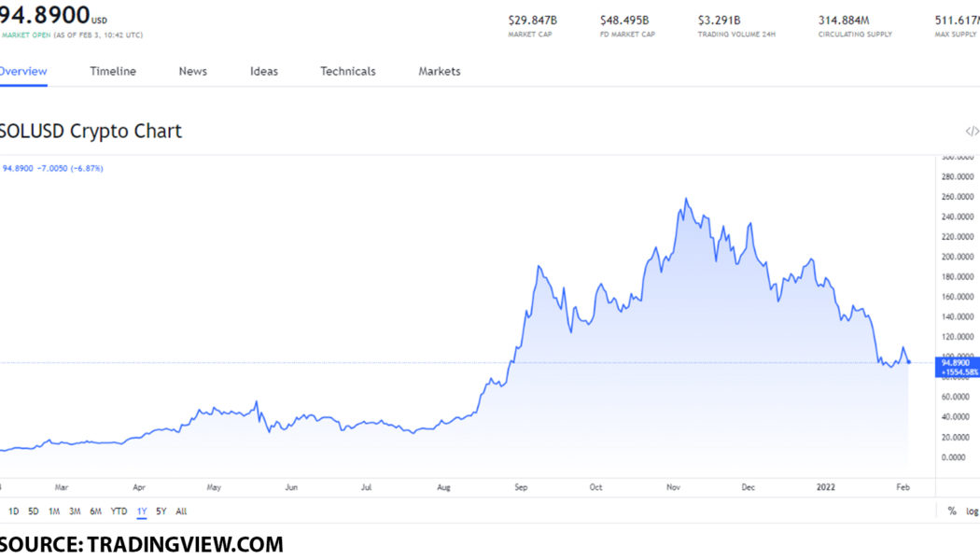
Task: Select the 1M time range
Action: pos(54,511)
